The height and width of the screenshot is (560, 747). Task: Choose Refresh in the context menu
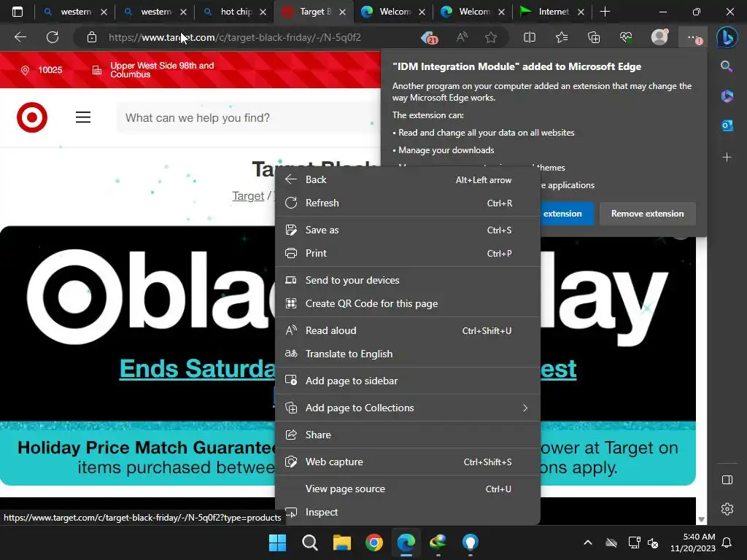point(407,203)
